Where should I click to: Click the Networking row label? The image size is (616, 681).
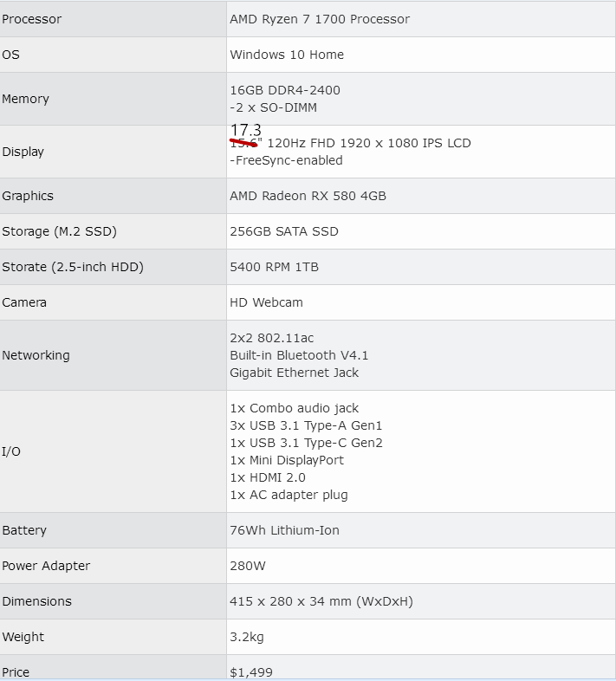pyautogui.click(x=36, y=355)
